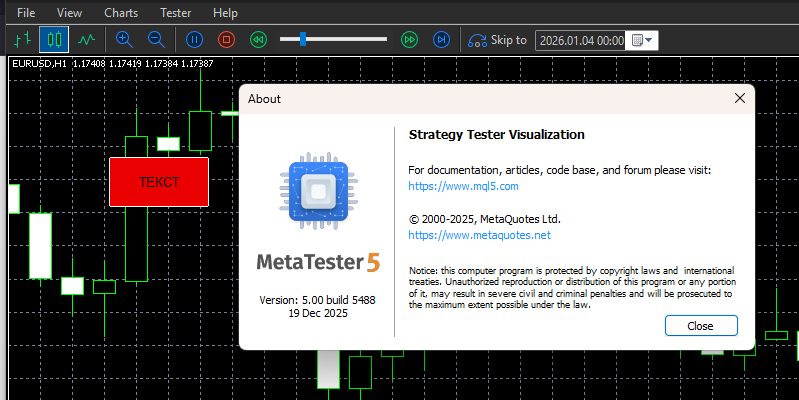The height and width of the screenshot is (400, 799).
Task: Open the View menu
Action: point(69,13)
